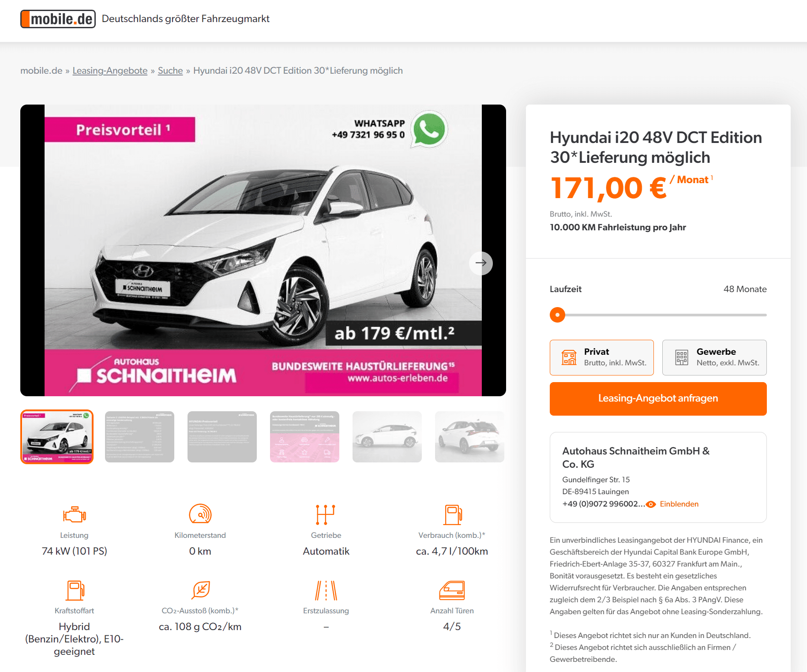
Task: Click Autohaus Schnaitheim GmbH & Co. KG name
Action: pos(636,458)
